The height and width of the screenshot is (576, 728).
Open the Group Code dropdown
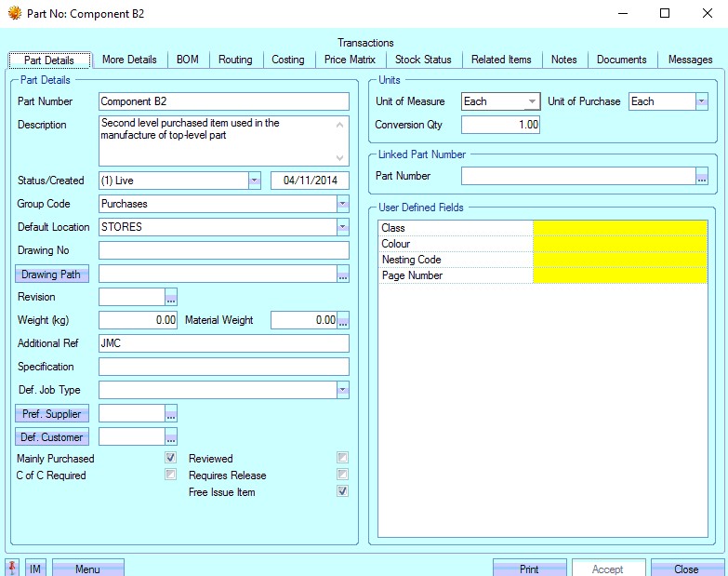pyautogui.click(x=342, y=204)
